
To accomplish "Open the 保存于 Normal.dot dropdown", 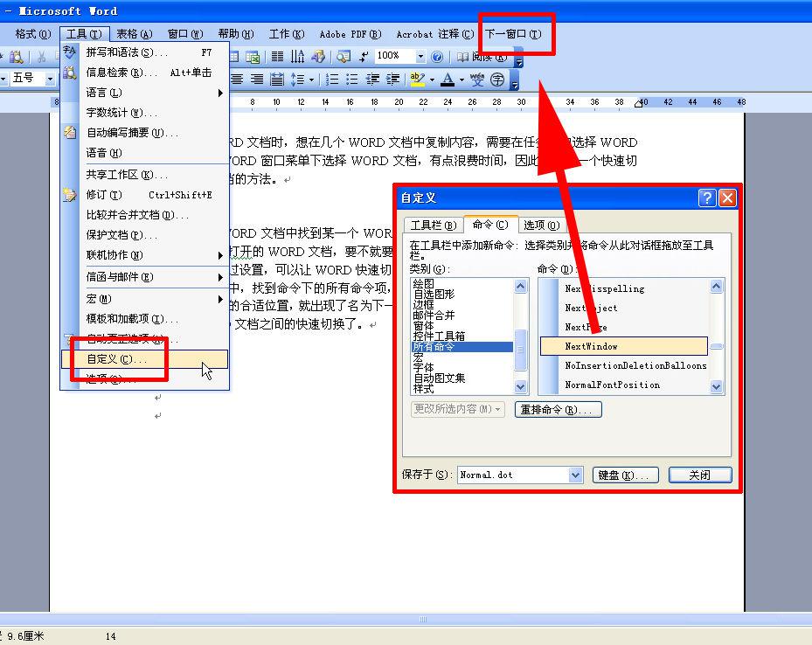I will 575,475.
